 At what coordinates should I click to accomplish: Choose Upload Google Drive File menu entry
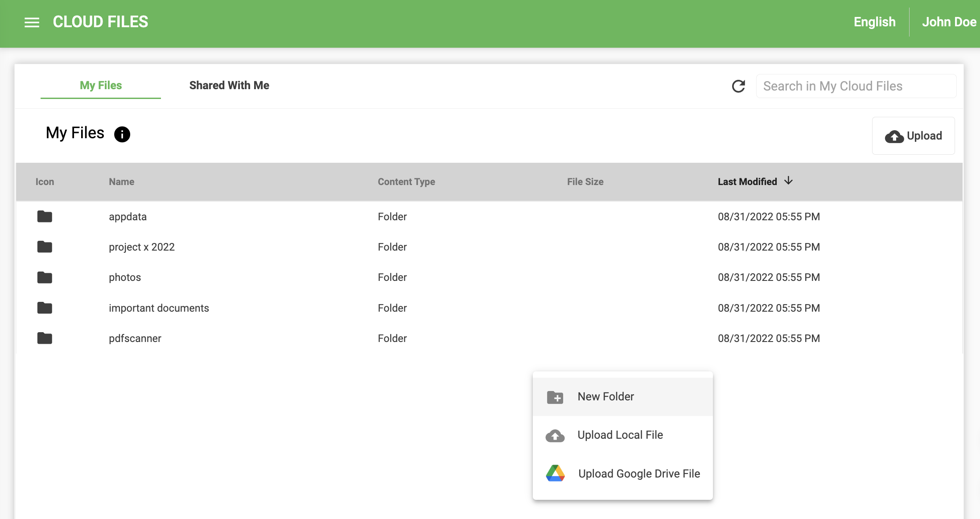click(x=639, y=474)
